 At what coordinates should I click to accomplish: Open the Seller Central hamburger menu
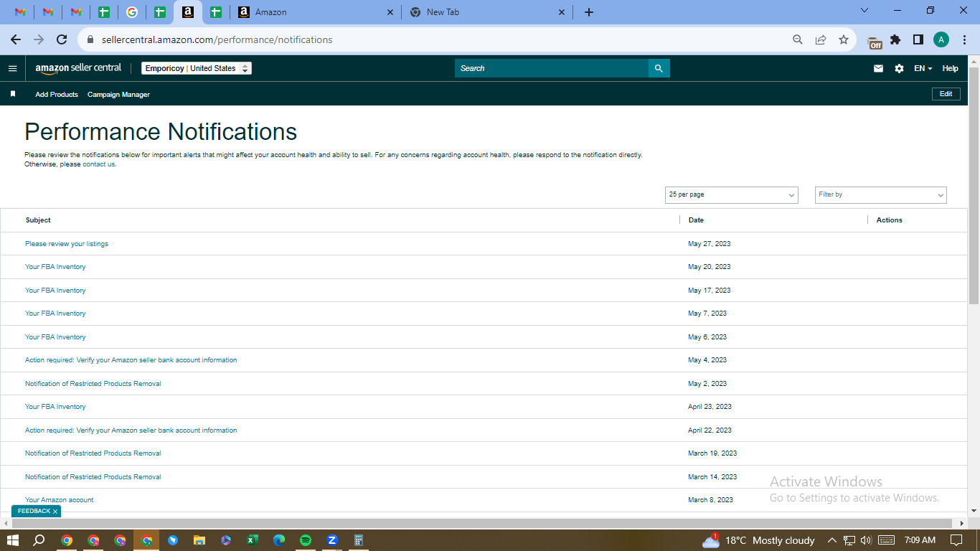[12, 68]
